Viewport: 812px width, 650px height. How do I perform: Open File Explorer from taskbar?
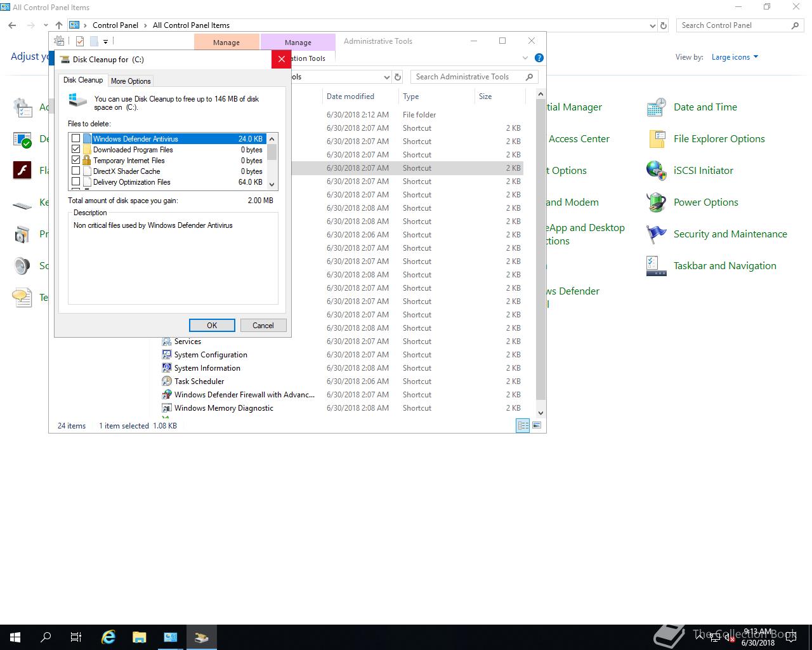[x=139, y=637]
